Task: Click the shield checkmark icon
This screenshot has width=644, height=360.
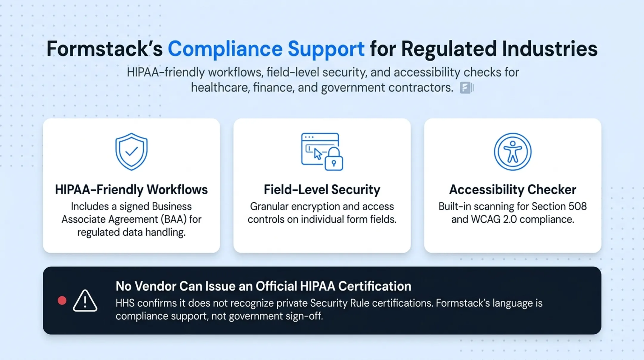Action: [131, 152]
